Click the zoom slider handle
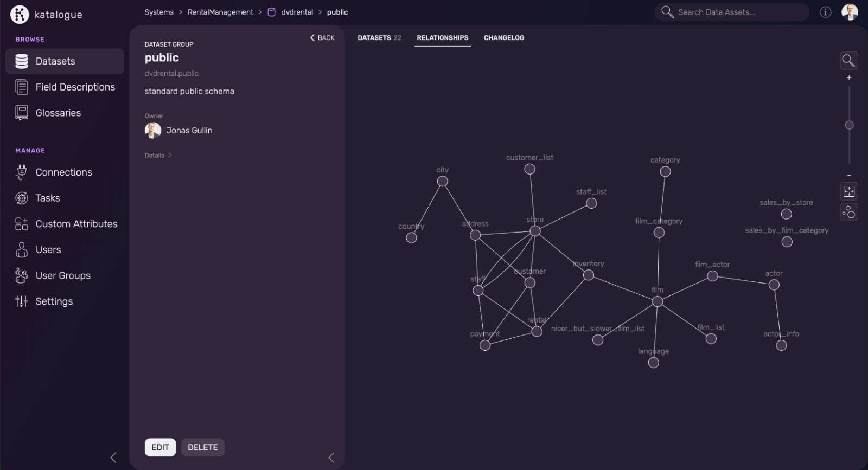 click(849, 125)
